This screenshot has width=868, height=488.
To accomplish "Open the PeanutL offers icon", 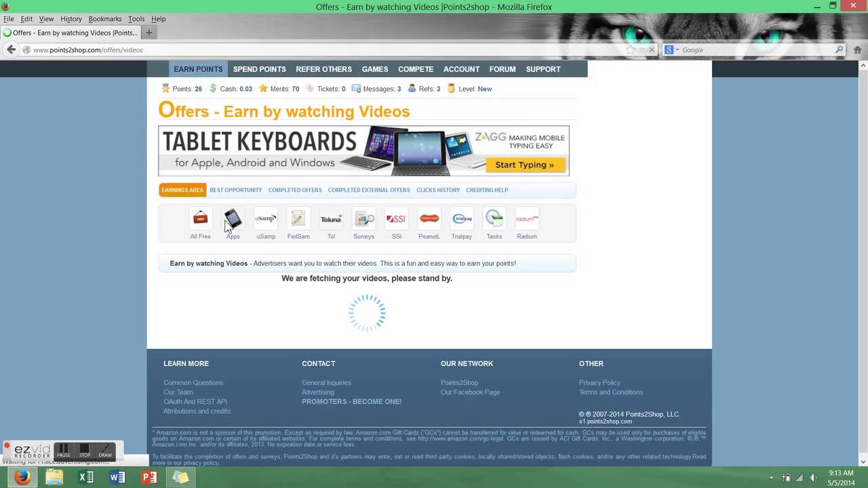I will coord(429,218).
